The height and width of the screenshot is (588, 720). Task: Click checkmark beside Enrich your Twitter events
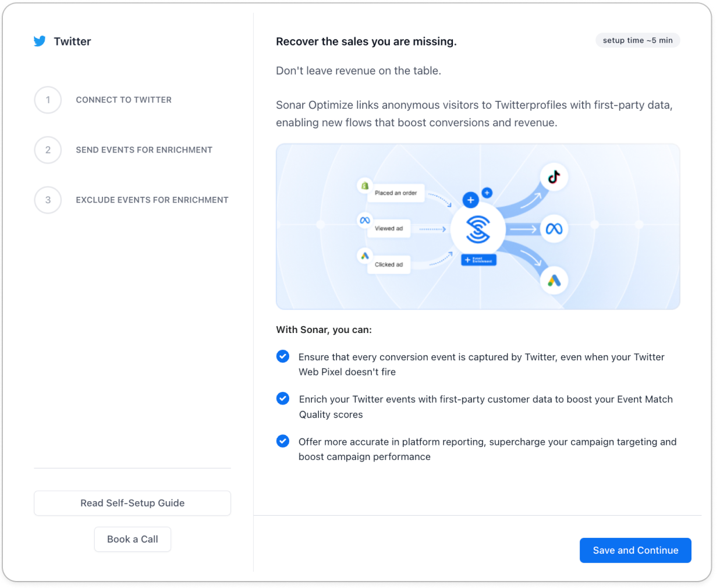[x=283, y=399]
